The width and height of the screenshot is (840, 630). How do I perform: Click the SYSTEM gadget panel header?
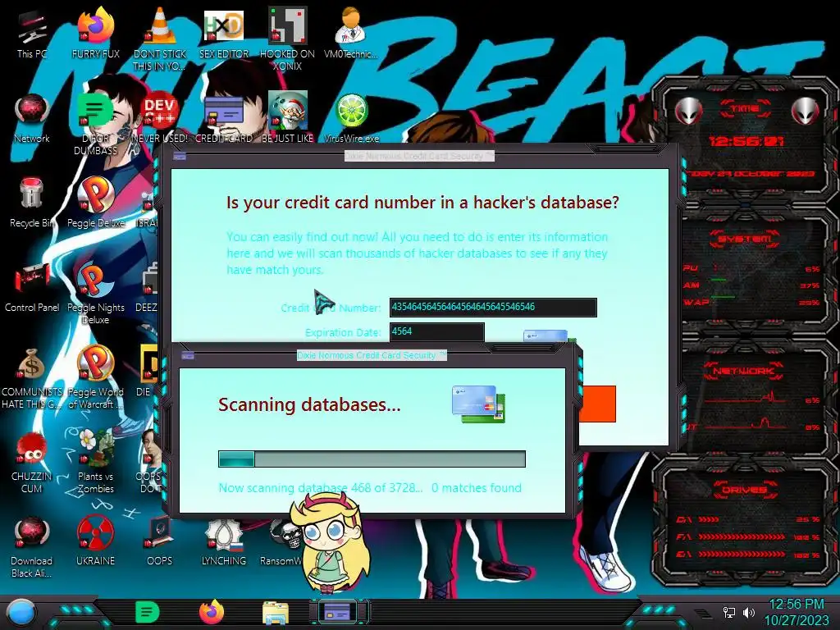point(745,239)
